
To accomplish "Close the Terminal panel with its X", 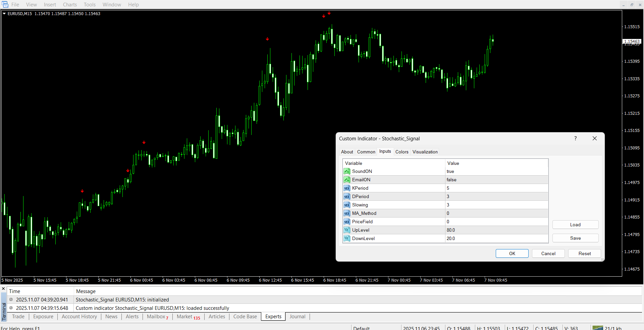I will [3, 289].
